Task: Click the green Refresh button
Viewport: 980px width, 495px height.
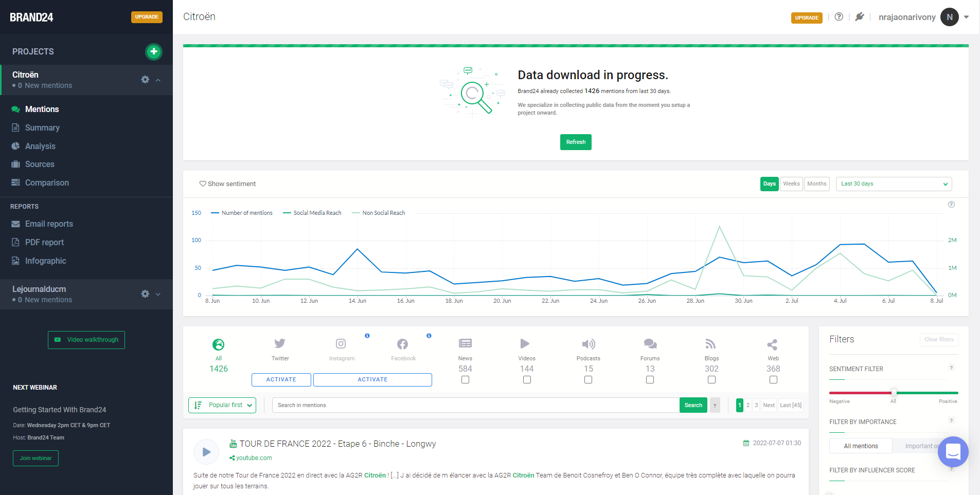Action: (x=576, y=142)
